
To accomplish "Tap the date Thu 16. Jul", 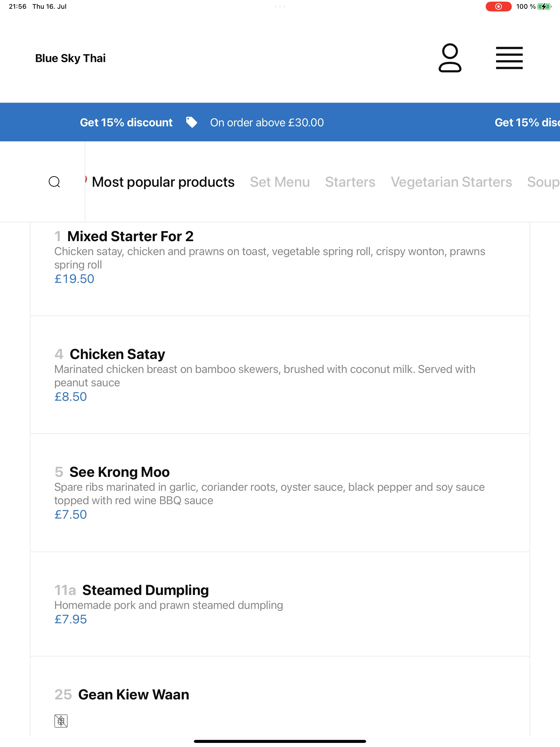I will point(49,6).
